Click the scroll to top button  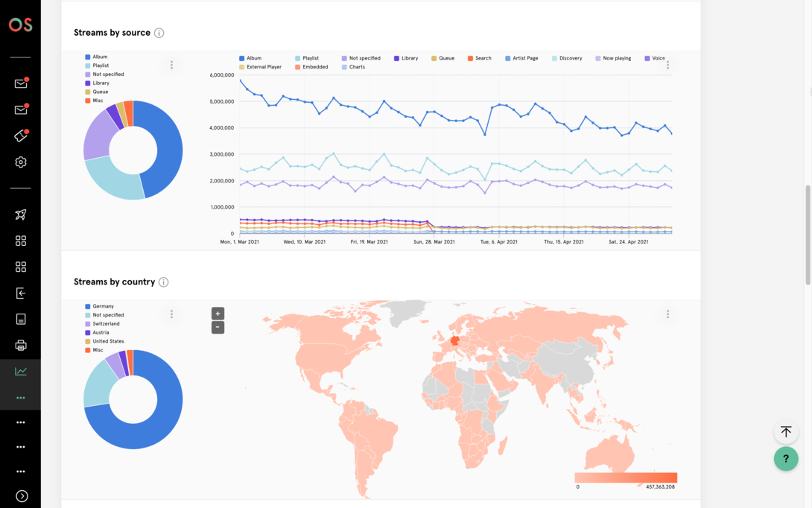(x=786, y=431)
